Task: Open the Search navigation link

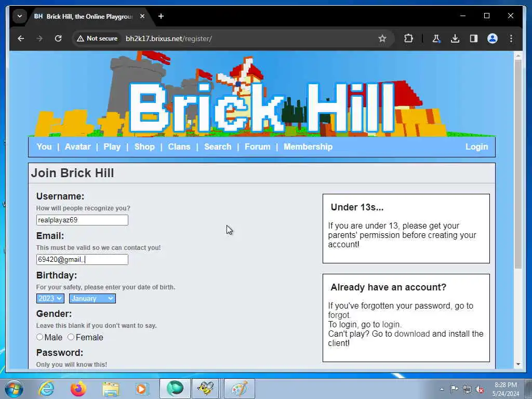Action: tap(218, 147)
